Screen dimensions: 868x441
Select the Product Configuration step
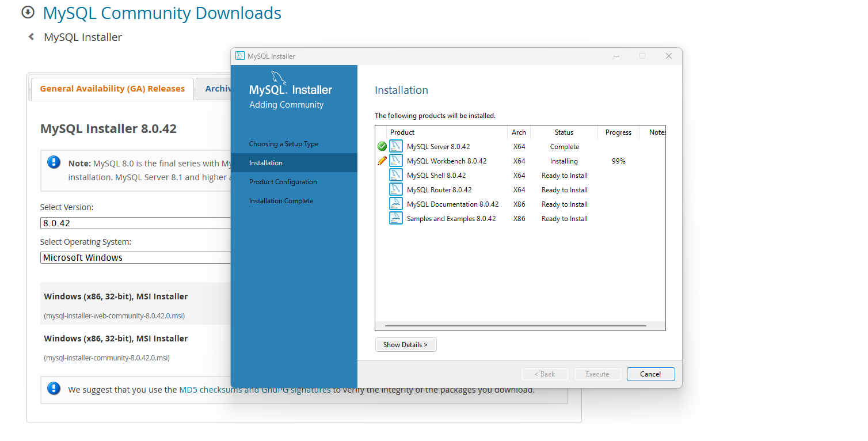point(283,182)
